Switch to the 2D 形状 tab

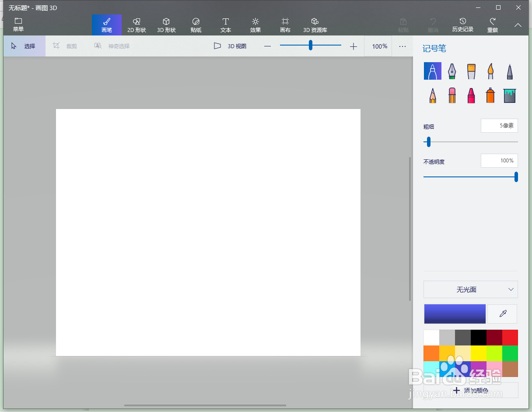136,25
